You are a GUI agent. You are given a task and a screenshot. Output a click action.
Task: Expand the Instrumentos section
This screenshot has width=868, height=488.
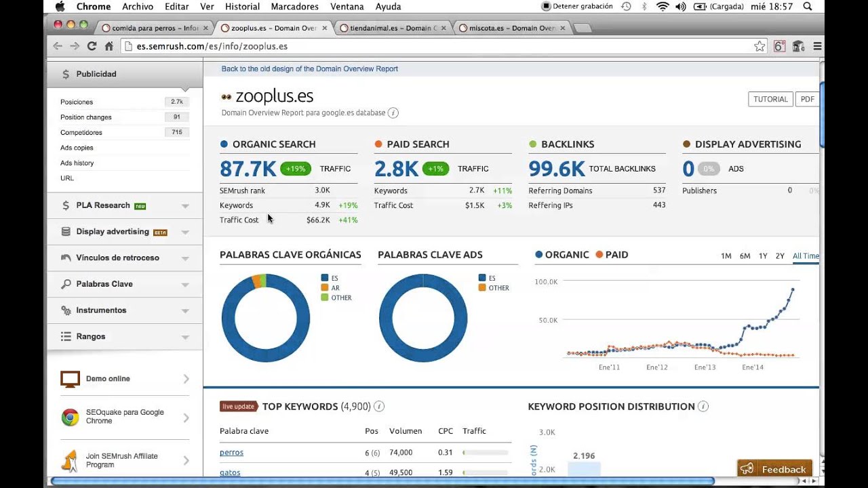(185, 311)
